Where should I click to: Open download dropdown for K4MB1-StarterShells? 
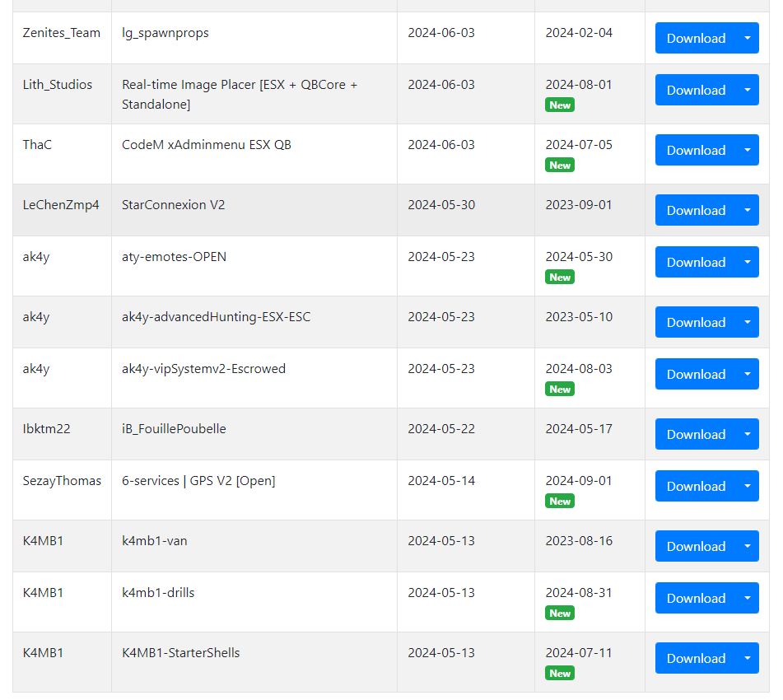(x=748, y=657)
